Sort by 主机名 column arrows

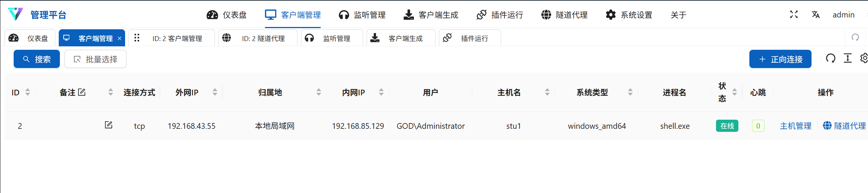point(547,92)
